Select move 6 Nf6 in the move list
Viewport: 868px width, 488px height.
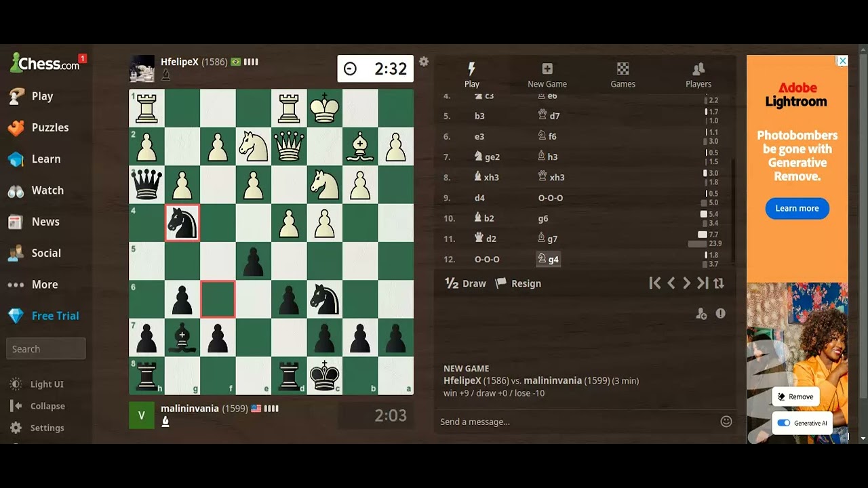[547, 136]
